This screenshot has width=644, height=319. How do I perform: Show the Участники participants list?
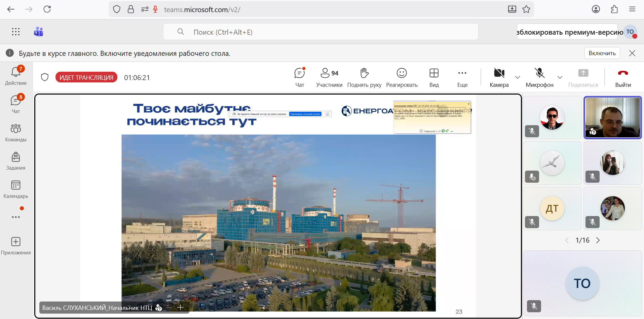pos(329,77)
